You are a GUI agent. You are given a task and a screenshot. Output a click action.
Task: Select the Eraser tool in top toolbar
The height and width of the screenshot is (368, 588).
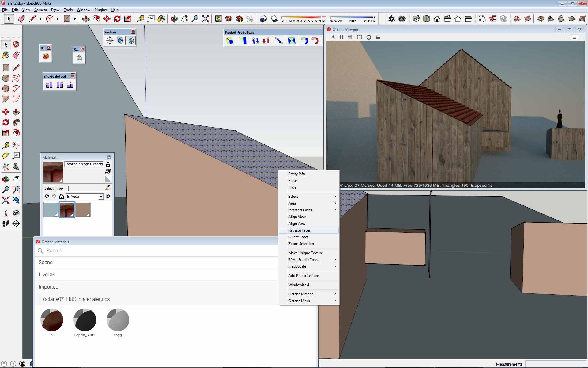[21, 19]
